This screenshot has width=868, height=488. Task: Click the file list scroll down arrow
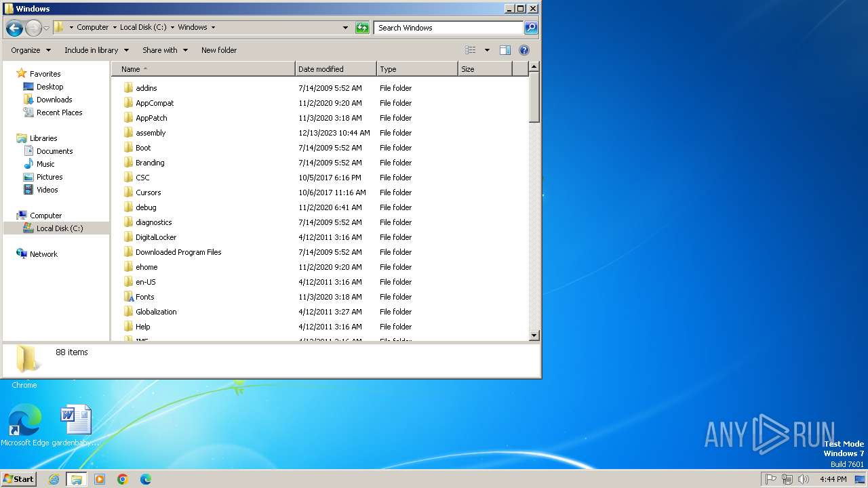pyautogui.click(x=534, y=335)
